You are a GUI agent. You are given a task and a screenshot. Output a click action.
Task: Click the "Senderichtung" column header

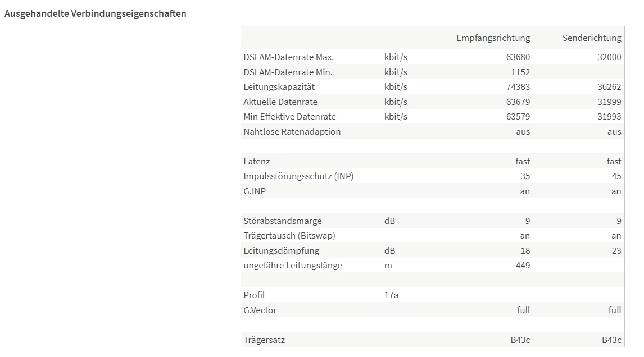(x=592, y=38)
